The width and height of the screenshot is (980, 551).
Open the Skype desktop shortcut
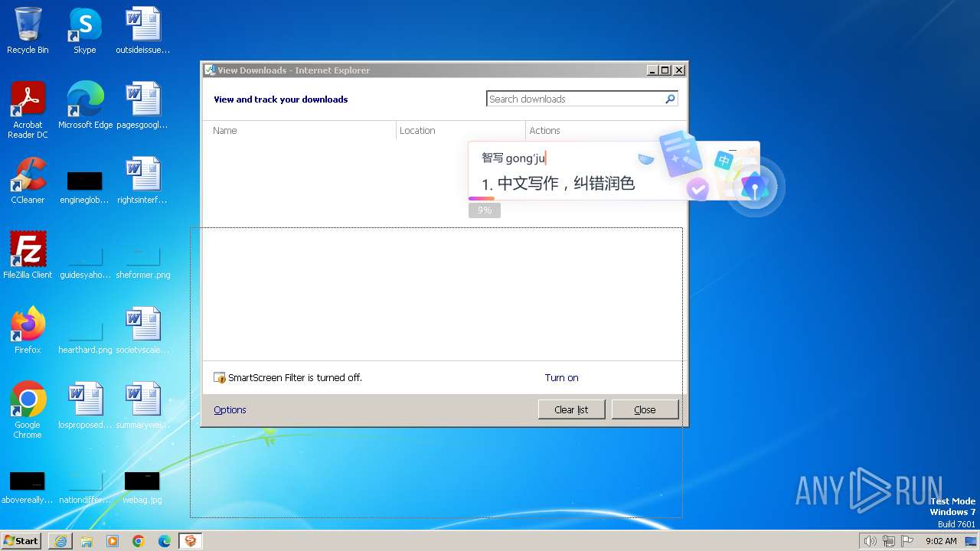(x=85, y=31)
